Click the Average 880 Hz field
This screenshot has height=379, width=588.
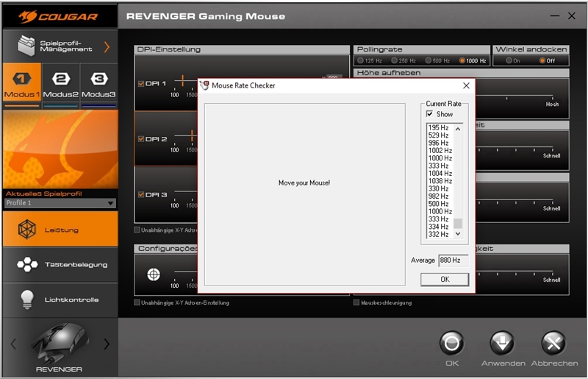(x=453, y=261)
